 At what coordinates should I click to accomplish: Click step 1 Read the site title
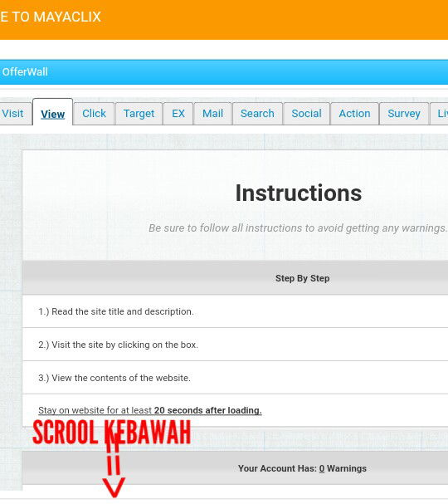click(235, 311)
